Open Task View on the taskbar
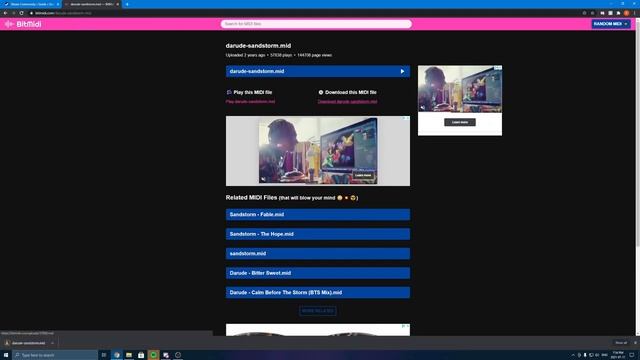This screenshot has width=640, height=360. [104, 355]
